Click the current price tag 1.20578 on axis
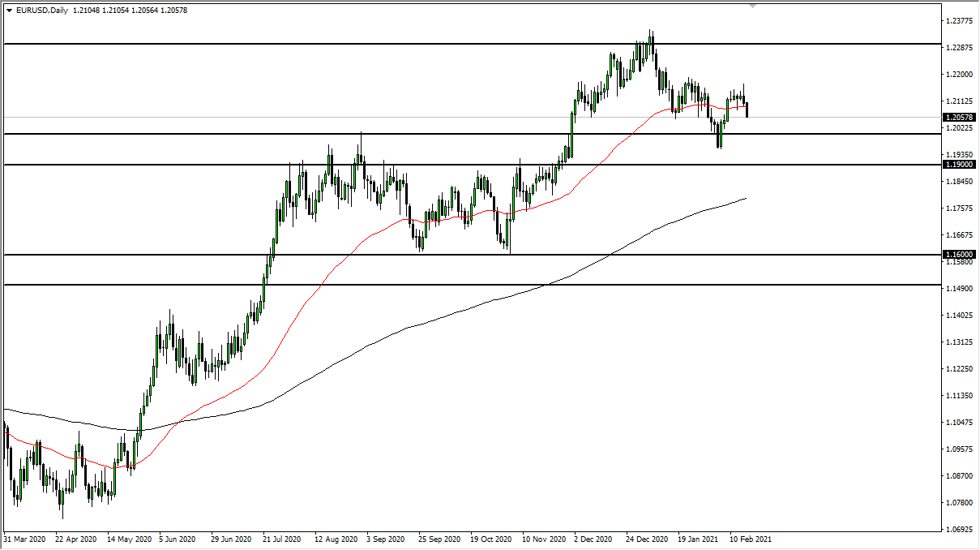 [960, 117]
